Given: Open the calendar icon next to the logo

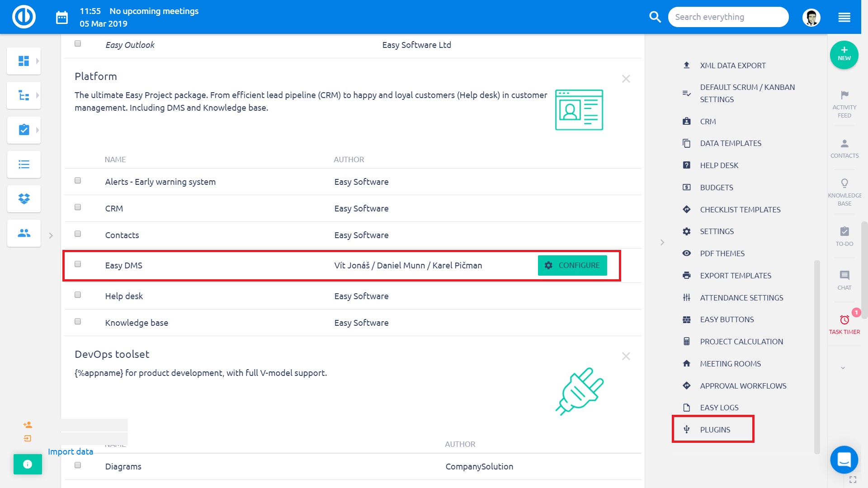Looking at the screenshot, I should [61, 17].
